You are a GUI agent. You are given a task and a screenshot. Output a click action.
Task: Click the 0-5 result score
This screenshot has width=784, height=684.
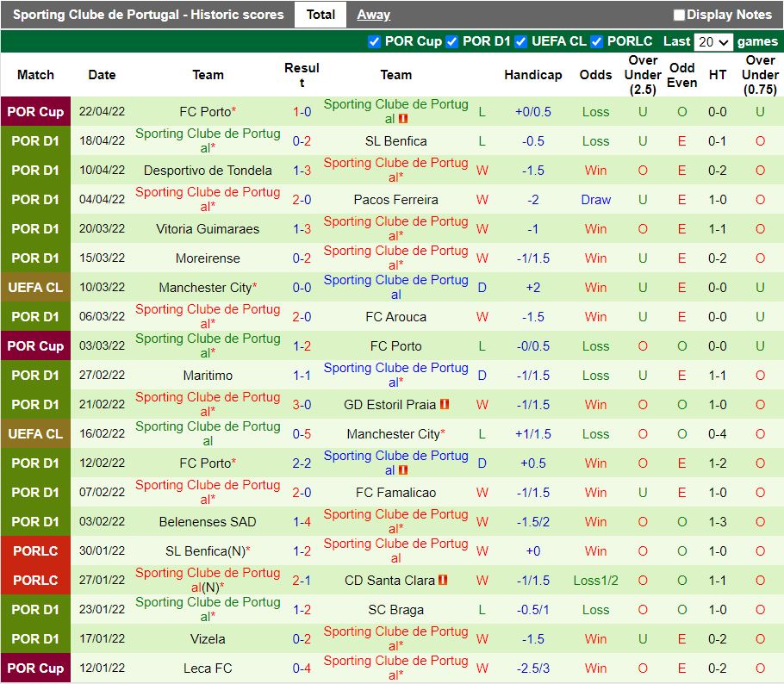(302, 434)
